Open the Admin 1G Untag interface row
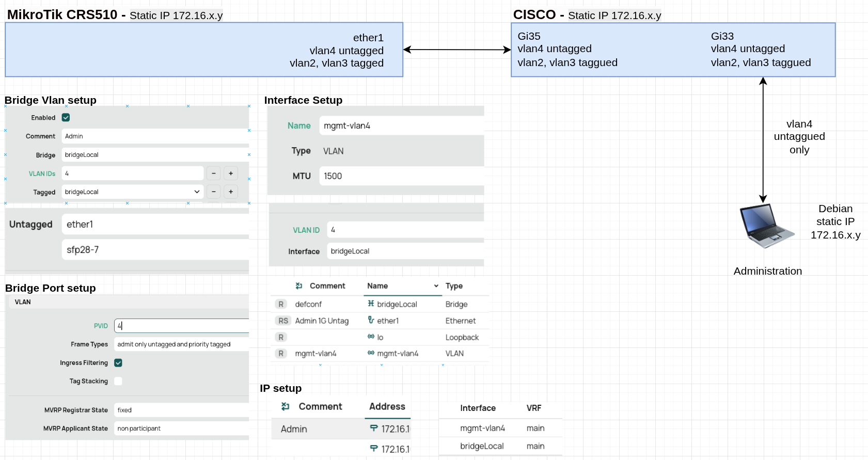The width and height of the screenshot is (868, 460). pyautogui.click(x=322, y=321)
